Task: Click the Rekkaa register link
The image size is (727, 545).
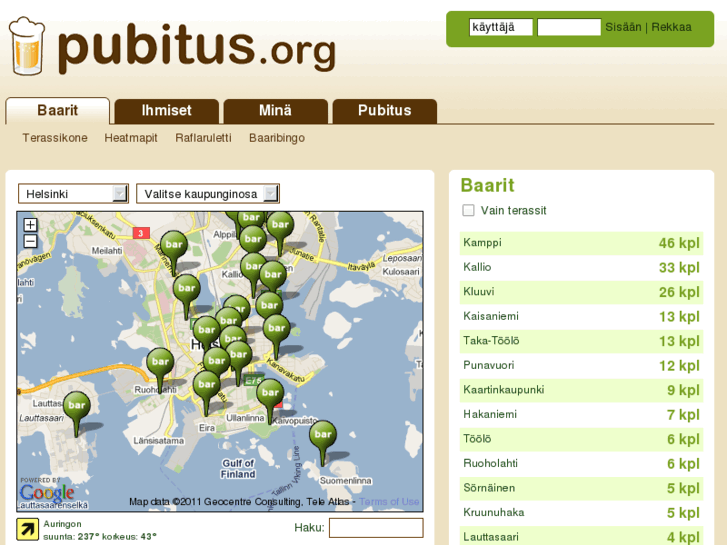Action: click(x=671, y=27)
